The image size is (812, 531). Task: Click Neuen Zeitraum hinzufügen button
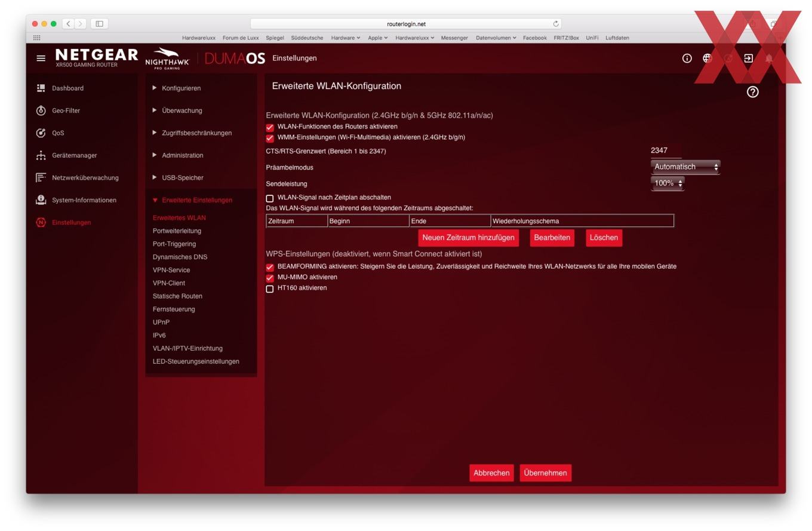(468, 238)
